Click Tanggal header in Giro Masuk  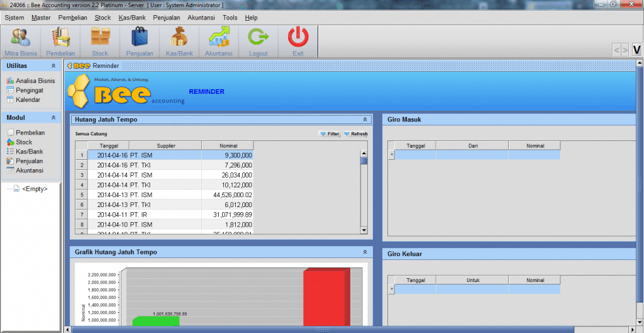[415, 145]
